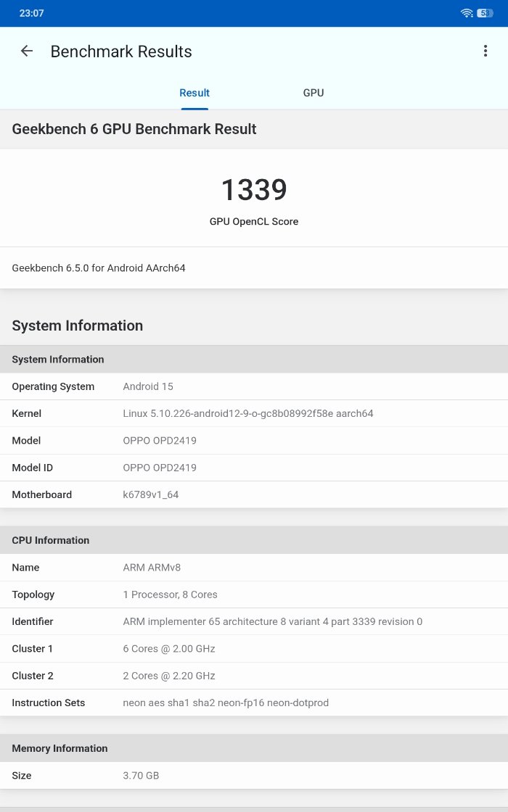Image resolution: width=508 pixels, height=812 pixels.
Task: Tap the Kernel version row
Action: click(x=254, y=413)
